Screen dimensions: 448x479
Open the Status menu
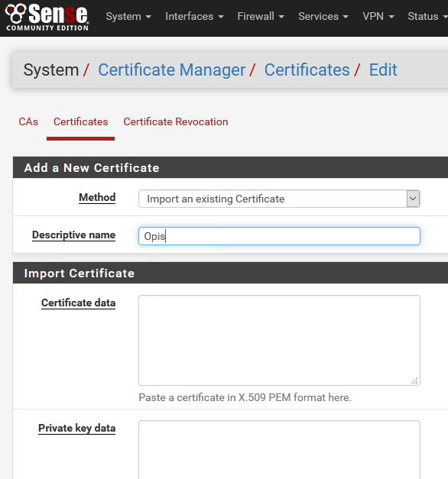pos(427,17)
